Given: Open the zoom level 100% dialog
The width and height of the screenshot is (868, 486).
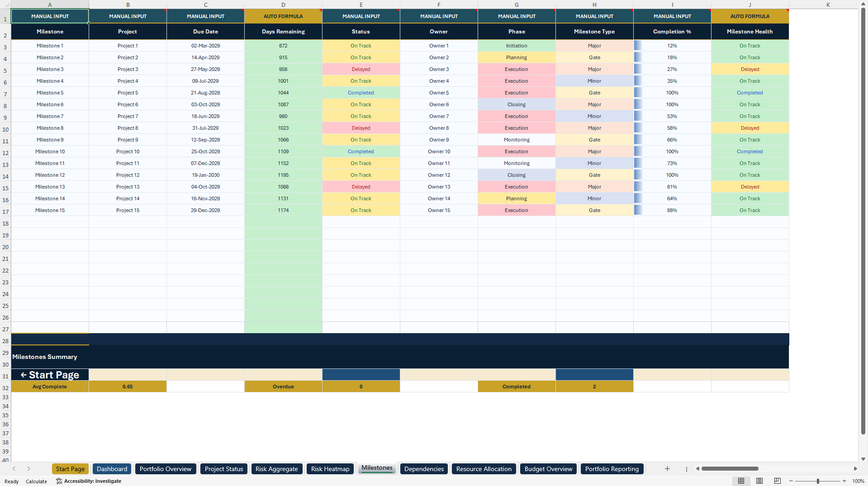Looking at the screenshot, I should [858, 481].
